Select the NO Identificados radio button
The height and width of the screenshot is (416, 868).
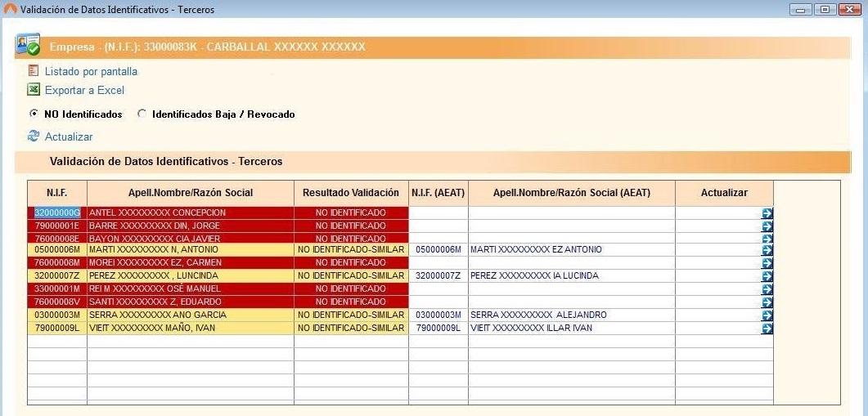34,114
